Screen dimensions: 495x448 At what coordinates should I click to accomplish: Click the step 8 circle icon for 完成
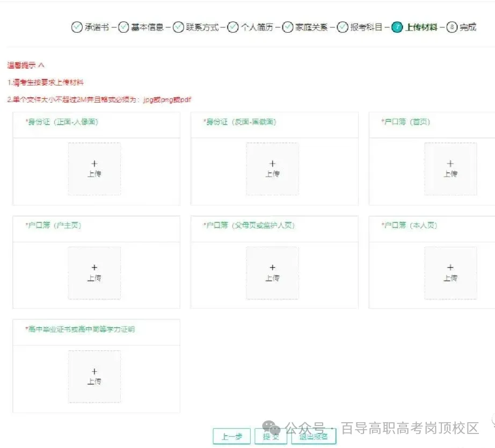click(x=452, y=27)
